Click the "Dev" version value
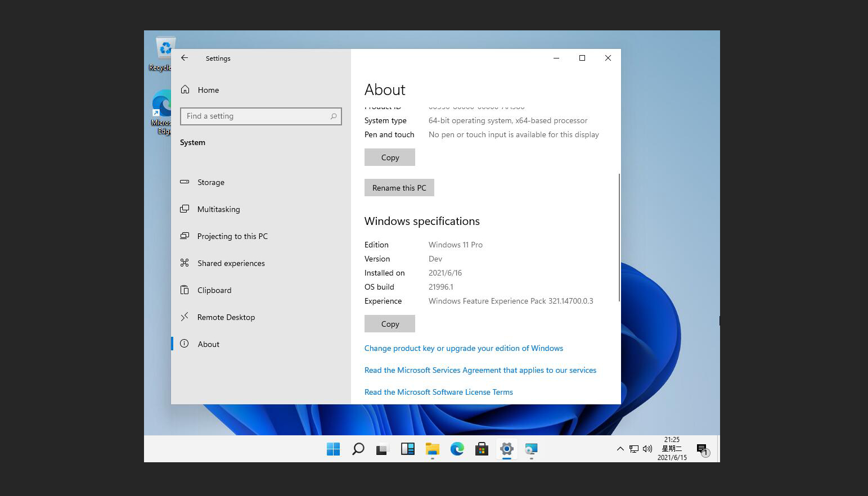 [x=435, y=259]
